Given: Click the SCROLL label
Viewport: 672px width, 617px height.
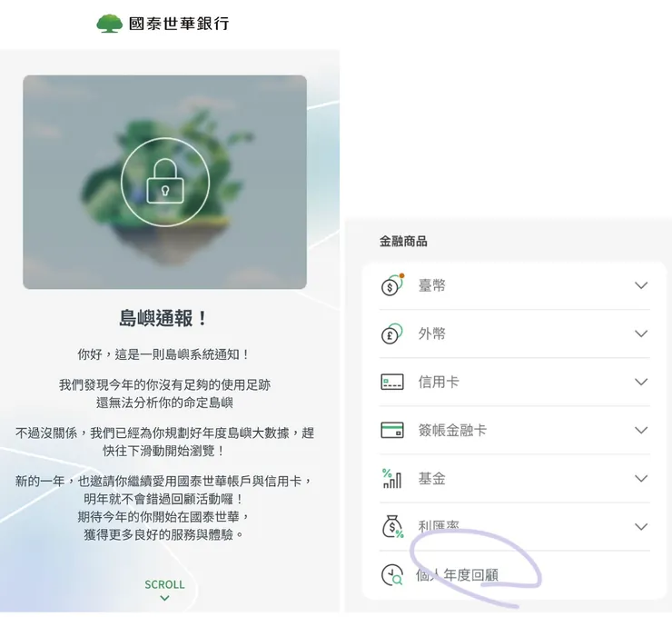Looking at the screenshot, I should 164,584.
